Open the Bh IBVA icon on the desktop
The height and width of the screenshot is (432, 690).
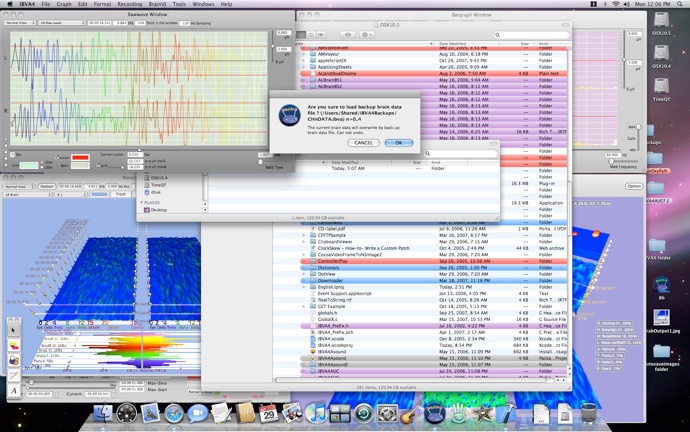[661, 285]
